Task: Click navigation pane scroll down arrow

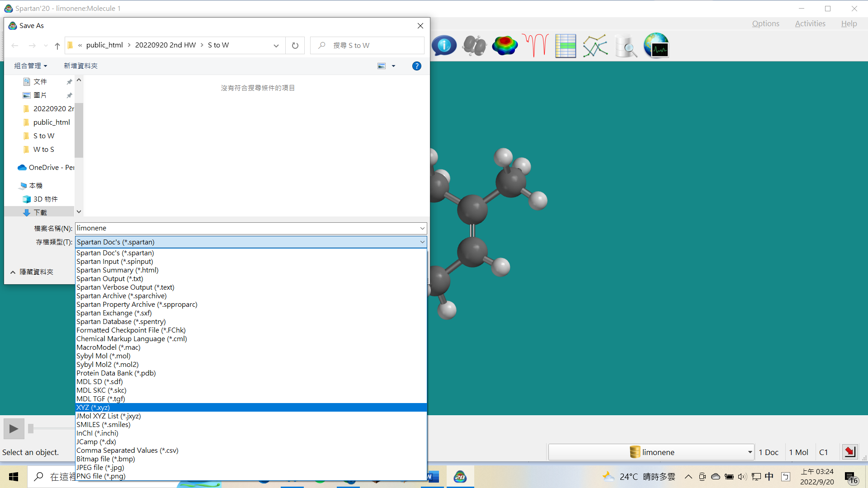Action: click(x=79, y=211)
